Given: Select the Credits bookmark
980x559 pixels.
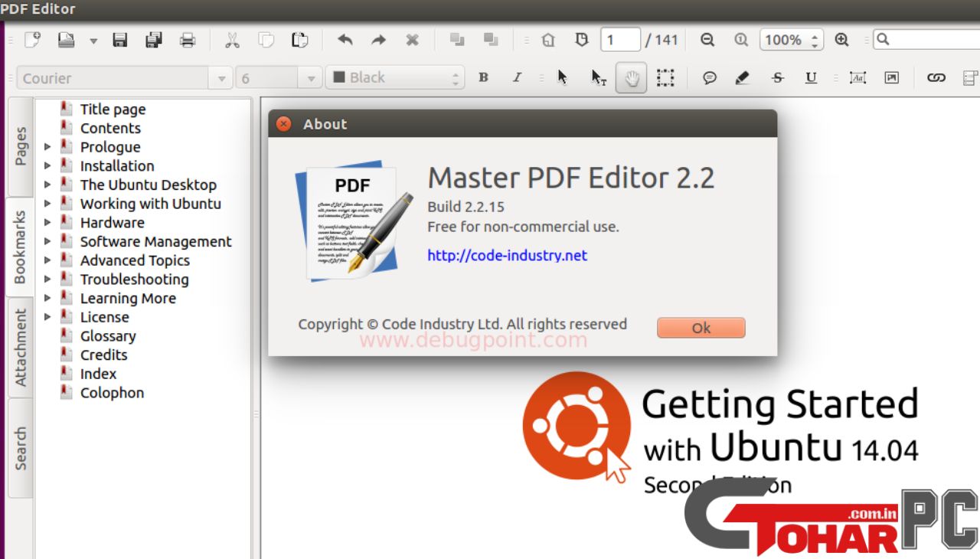Looking at the screenshot, I should click(103, 355).
